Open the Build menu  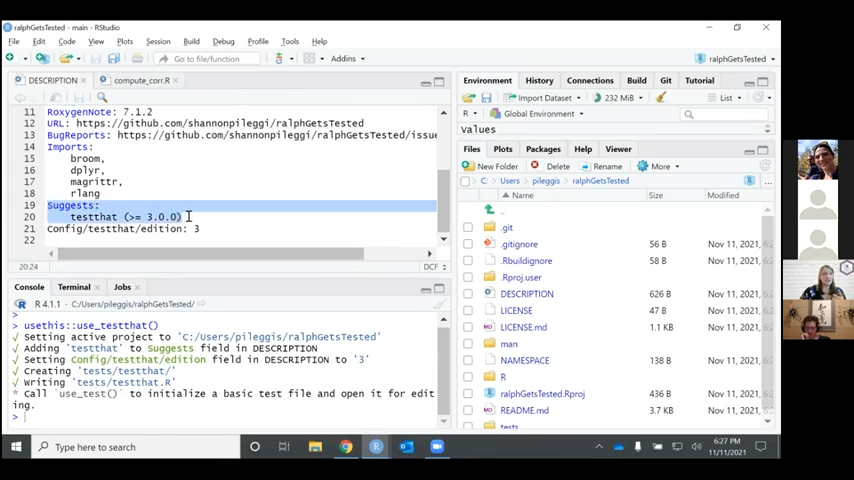[x=191, y=41]
